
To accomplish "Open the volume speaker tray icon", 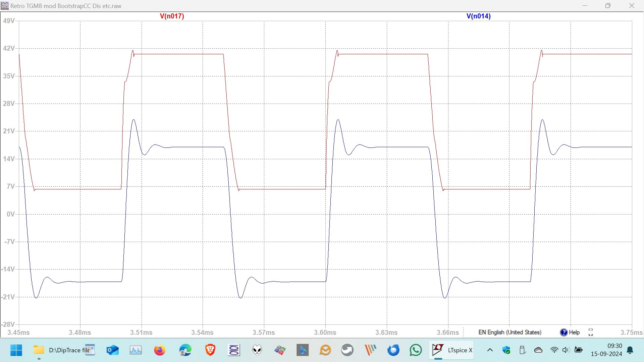I will (566, 350).
